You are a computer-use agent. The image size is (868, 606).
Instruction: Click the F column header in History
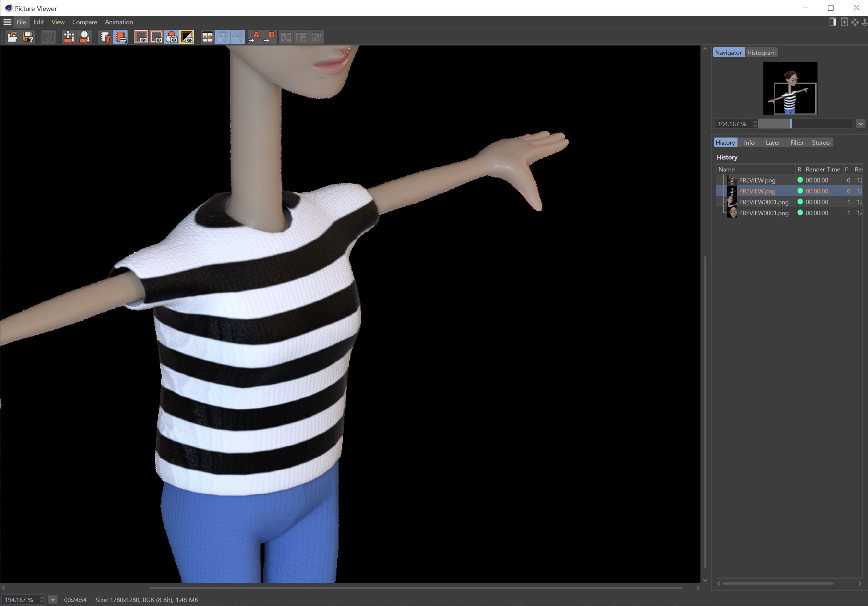[x=847, y=170]
